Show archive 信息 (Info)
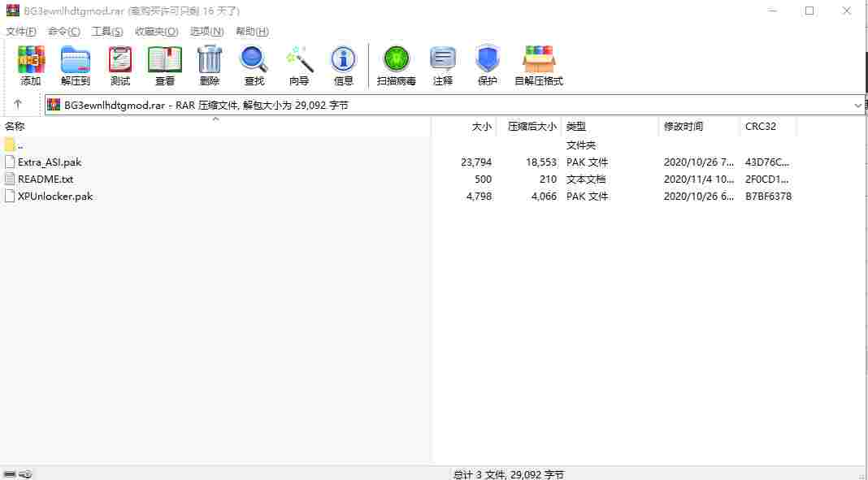The height and width of the screenshot is (480, 868). pyautogui.click(x=343, y=60)
